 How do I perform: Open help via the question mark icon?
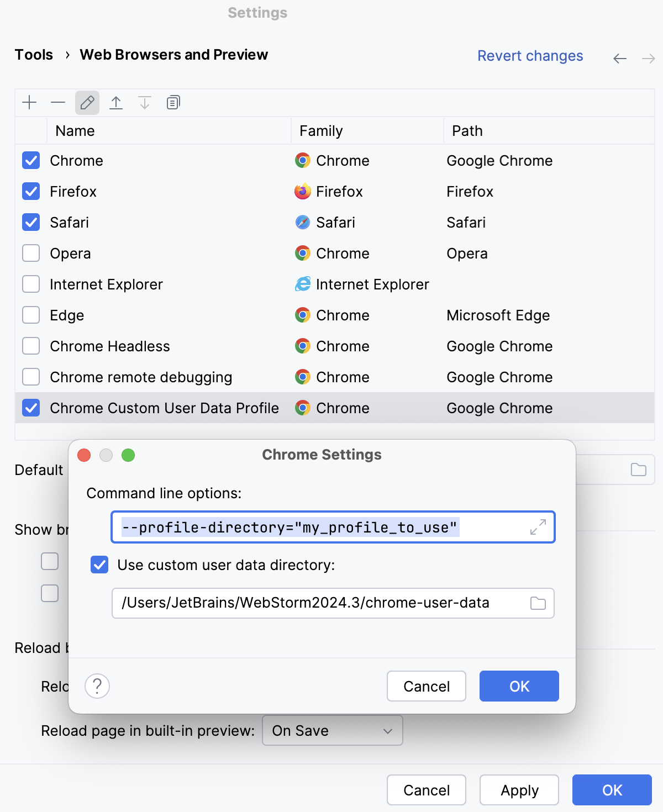(97, 686)
